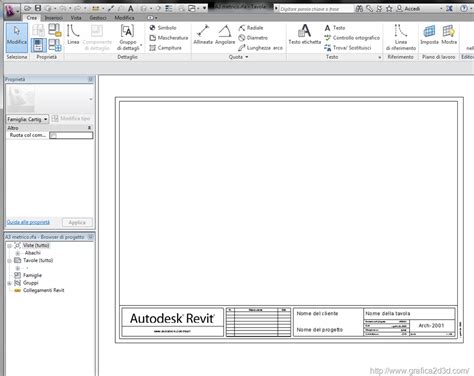The height and width of the screenshot is (376, 474).
Task: Select the Allineata dimension tool
Action: [x=203, y=35]
